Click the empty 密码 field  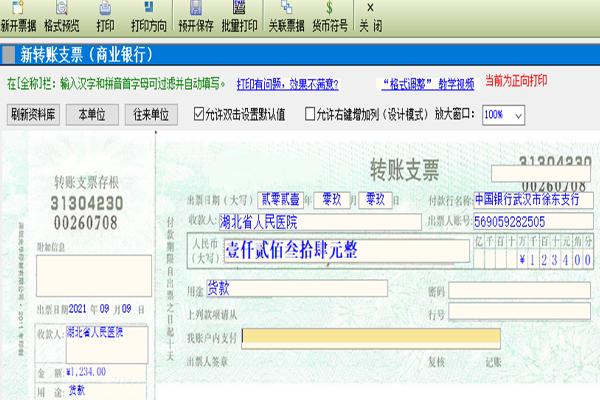519,291
